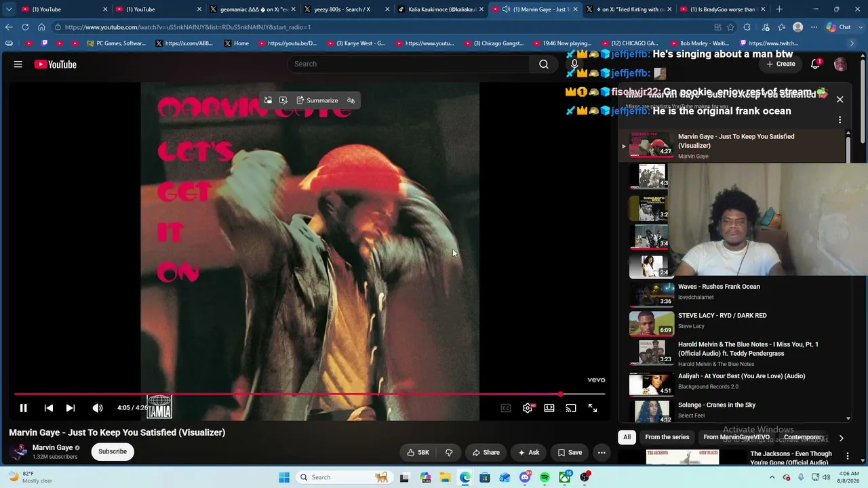Reload the current page
The width and height of the screenshot is (868, 488).
point(25,27)
